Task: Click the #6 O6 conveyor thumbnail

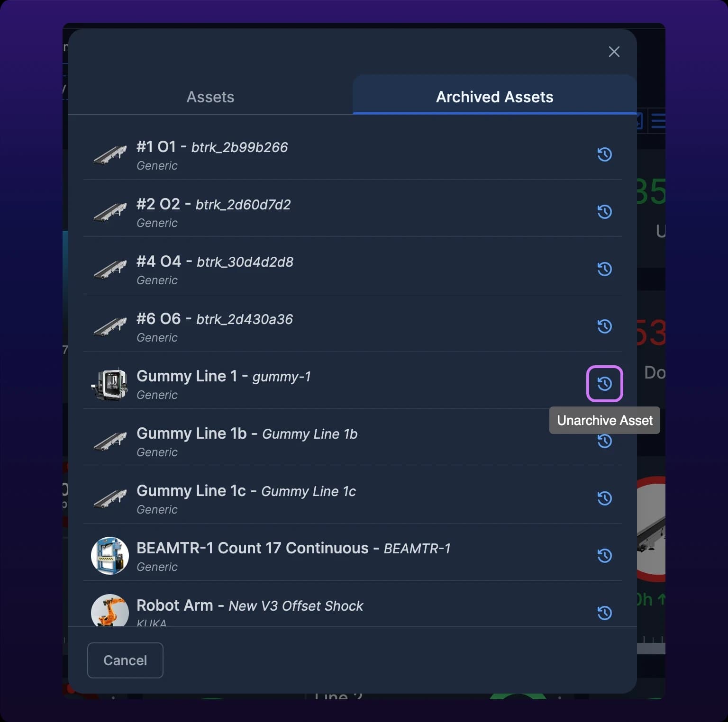Action: (x=110, y=326)
